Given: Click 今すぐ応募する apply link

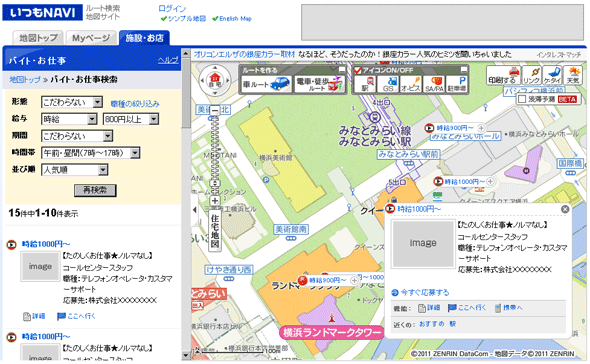Looking at the screenshot, I should click(420, 292).
